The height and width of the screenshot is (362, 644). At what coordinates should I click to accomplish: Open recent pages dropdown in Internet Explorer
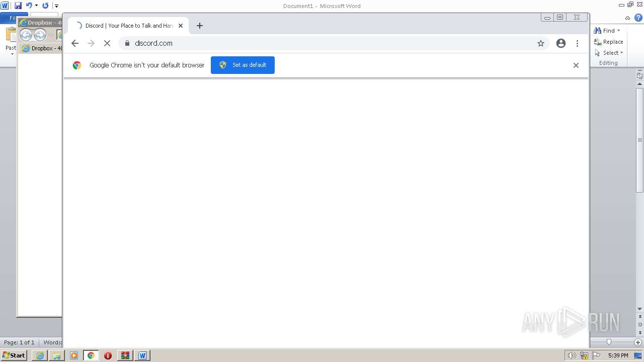(x=51, y=35)
